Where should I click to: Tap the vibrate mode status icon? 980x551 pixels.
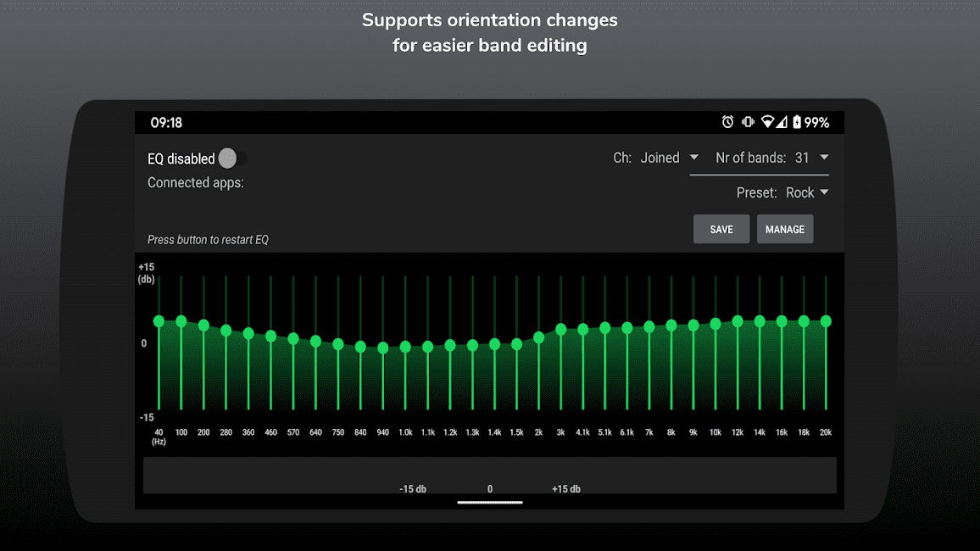tap(748, 122)
